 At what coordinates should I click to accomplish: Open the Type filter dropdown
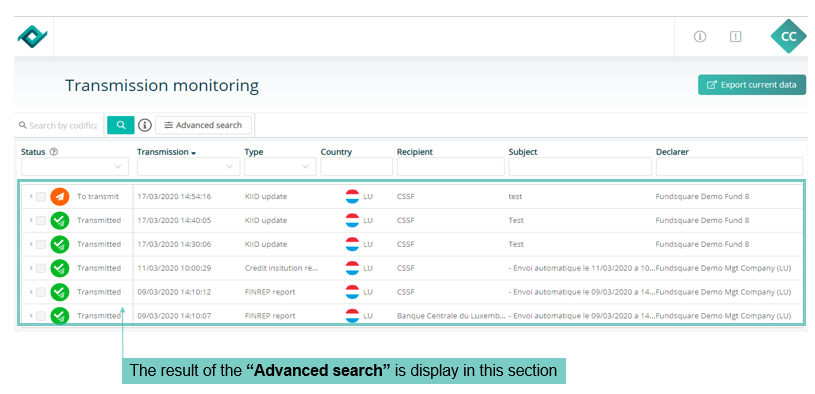280,166
